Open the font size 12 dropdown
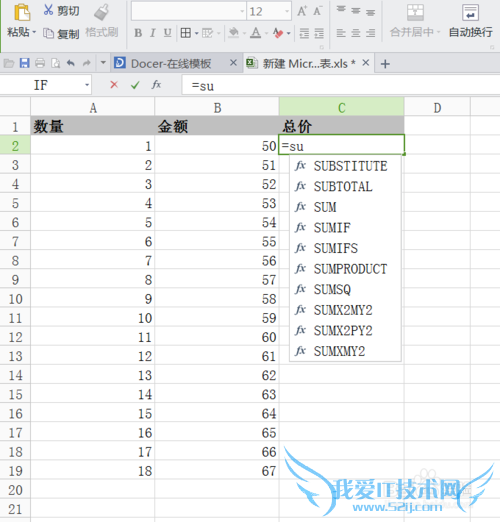Viewport: 500px width, 522px height. [x=287, y=11]
